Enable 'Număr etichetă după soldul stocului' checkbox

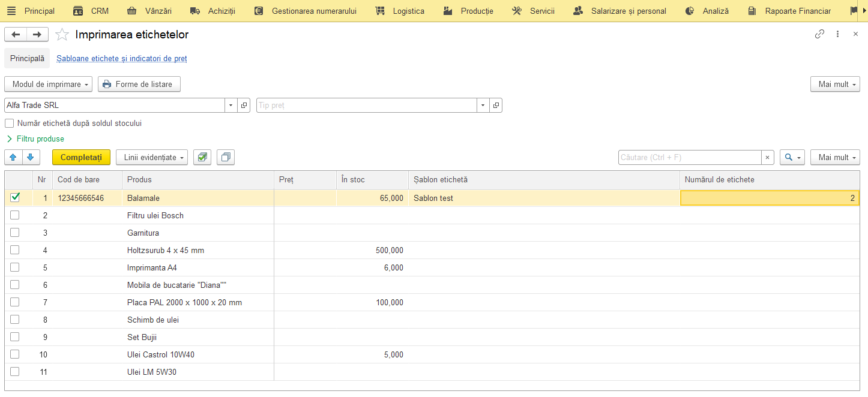[10, 124]
